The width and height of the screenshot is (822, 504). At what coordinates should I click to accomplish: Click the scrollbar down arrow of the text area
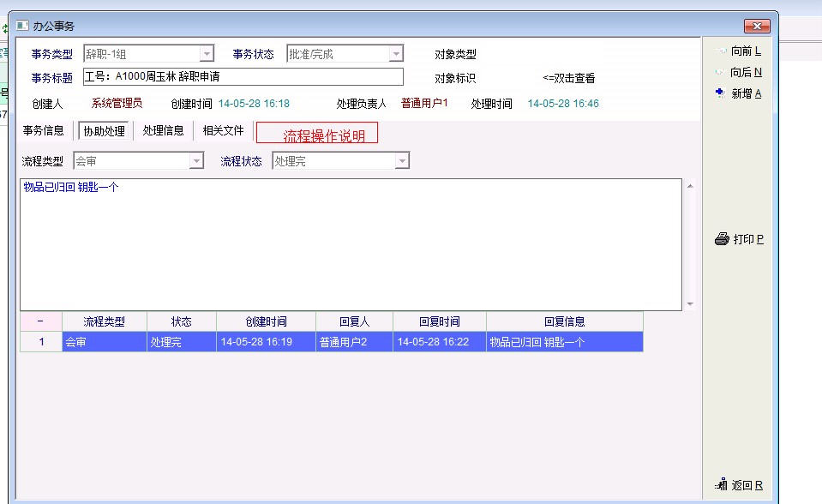689,304
